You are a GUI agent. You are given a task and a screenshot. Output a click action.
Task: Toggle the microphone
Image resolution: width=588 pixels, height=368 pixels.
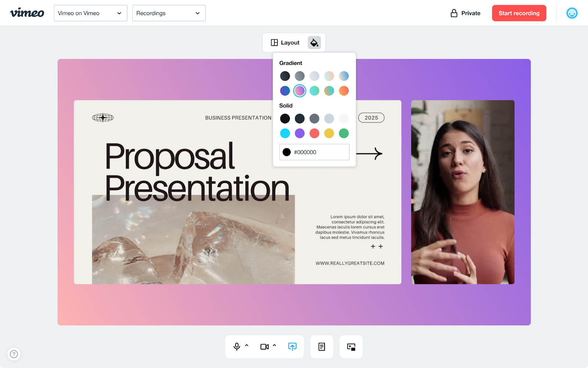pos(237,347)
